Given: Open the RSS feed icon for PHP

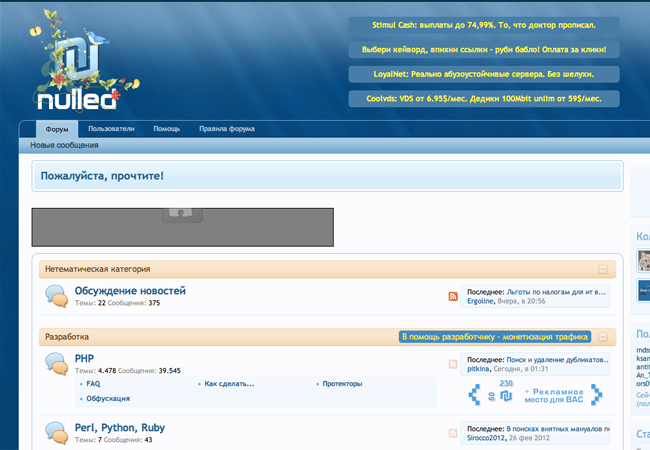Looking at the screenshot, I should pyautogui.click(x=453, y=364).
